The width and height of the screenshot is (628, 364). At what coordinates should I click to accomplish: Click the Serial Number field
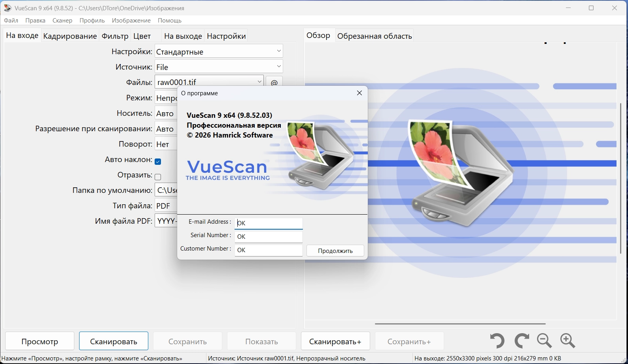pyautogui.click(x=269, y=237)
